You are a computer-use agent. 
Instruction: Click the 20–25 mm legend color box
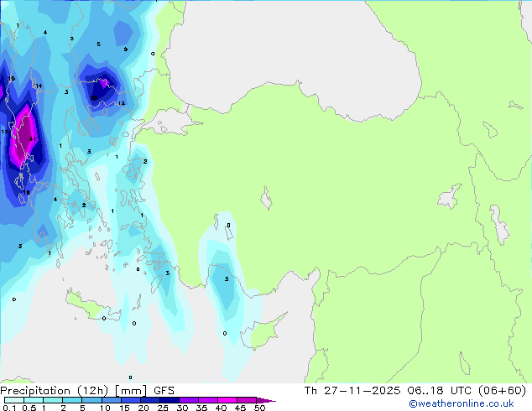coord(149,400)
